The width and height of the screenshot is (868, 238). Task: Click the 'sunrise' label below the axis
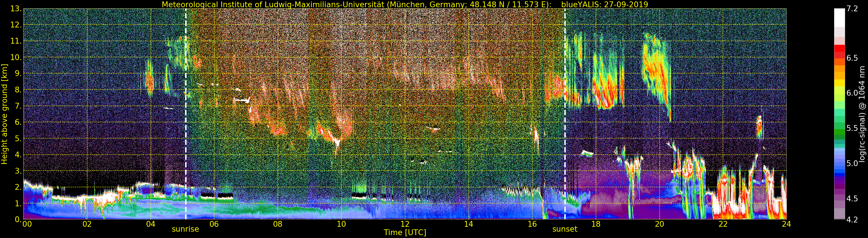185,229
